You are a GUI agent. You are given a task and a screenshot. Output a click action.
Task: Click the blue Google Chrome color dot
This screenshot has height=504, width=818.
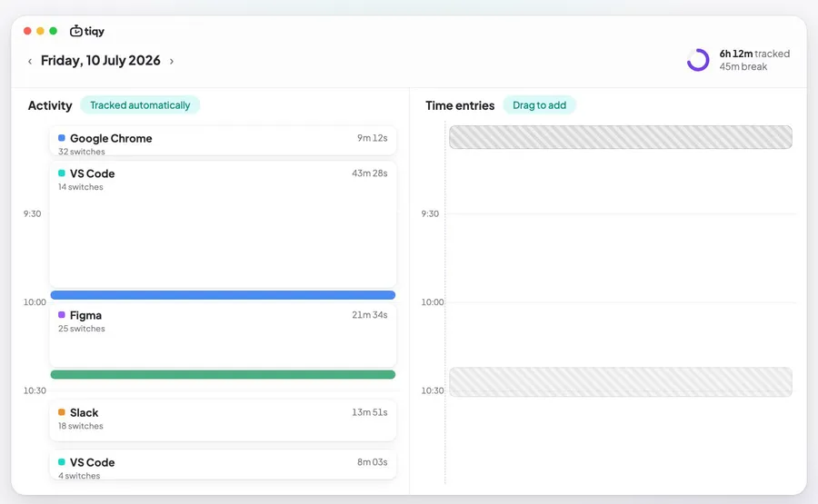point(62,138)
